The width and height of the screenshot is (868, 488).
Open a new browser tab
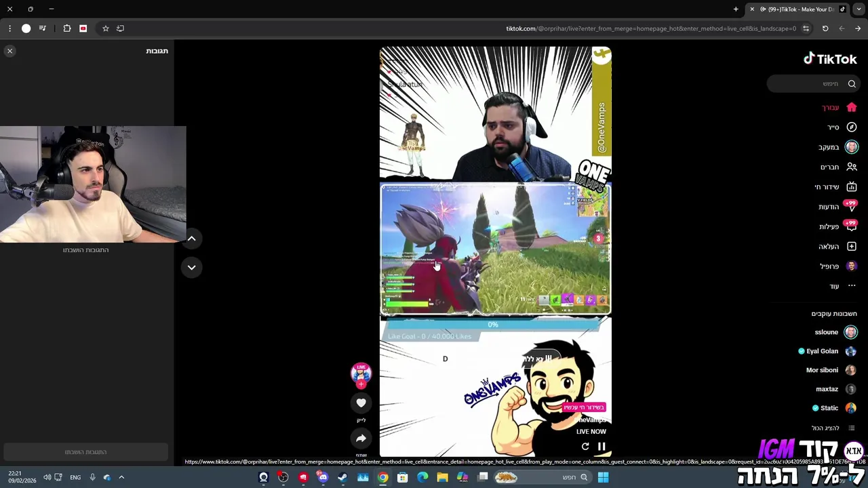click(x=736, y=9)
